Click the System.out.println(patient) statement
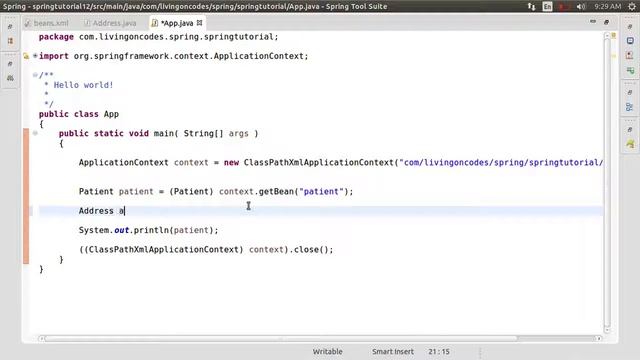 149,230
